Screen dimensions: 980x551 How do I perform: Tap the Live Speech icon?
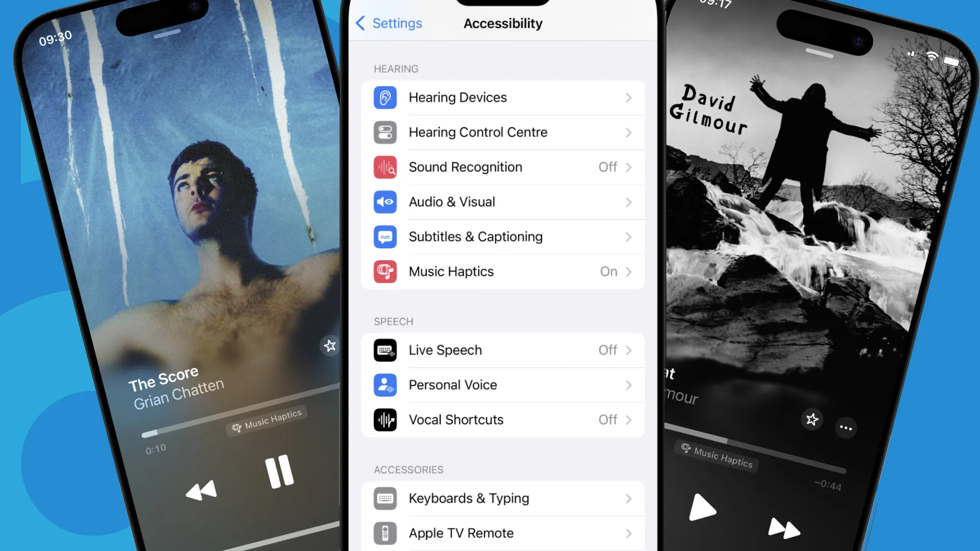[385, 350]
